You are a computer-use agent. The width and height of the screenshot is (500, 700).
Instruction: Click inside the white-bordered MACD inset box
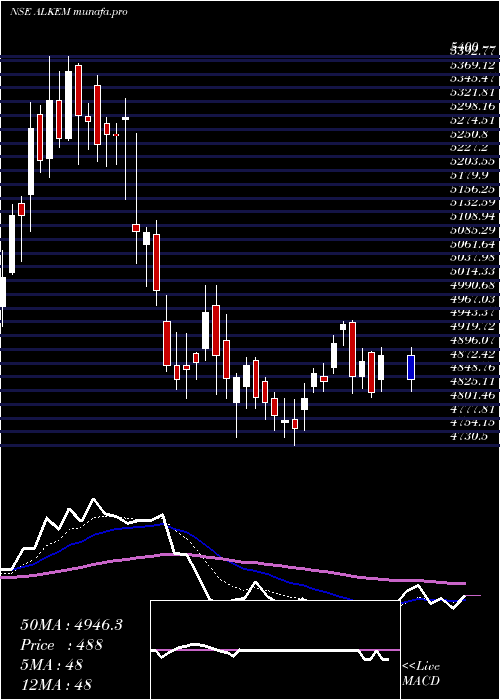(275, 650)
